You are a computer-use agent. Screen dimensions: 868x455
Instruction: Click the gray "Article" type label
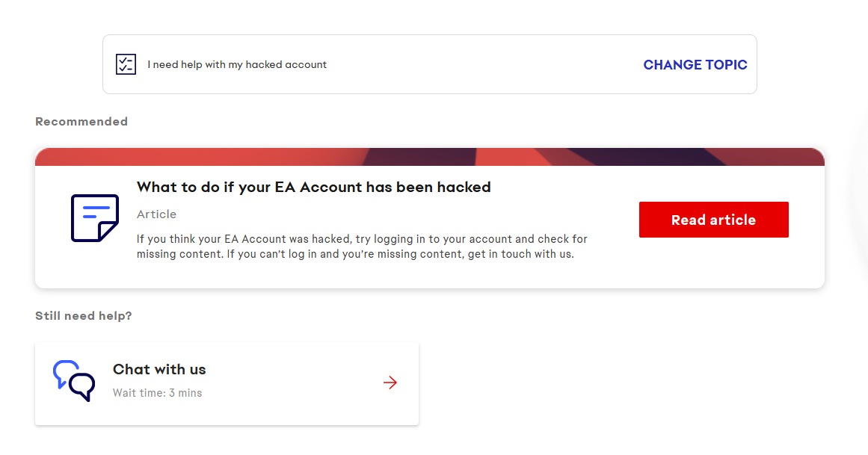(x=156, y=214)
